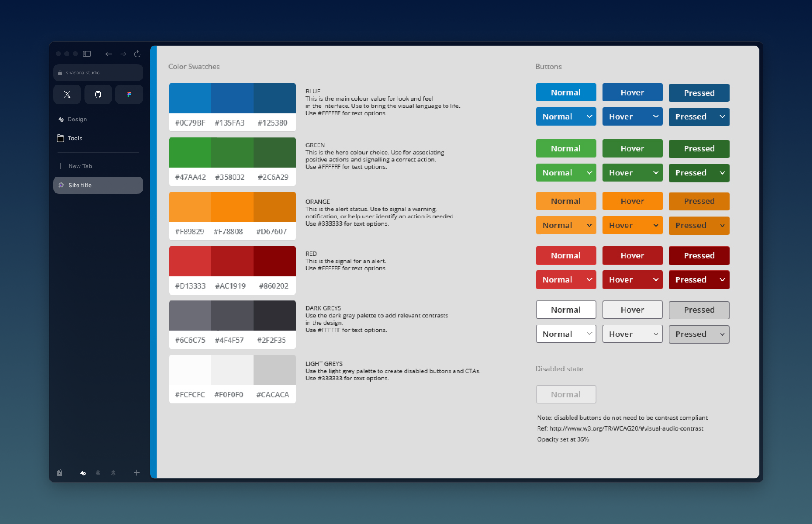Click the white Hover button

tap(632, 310)
